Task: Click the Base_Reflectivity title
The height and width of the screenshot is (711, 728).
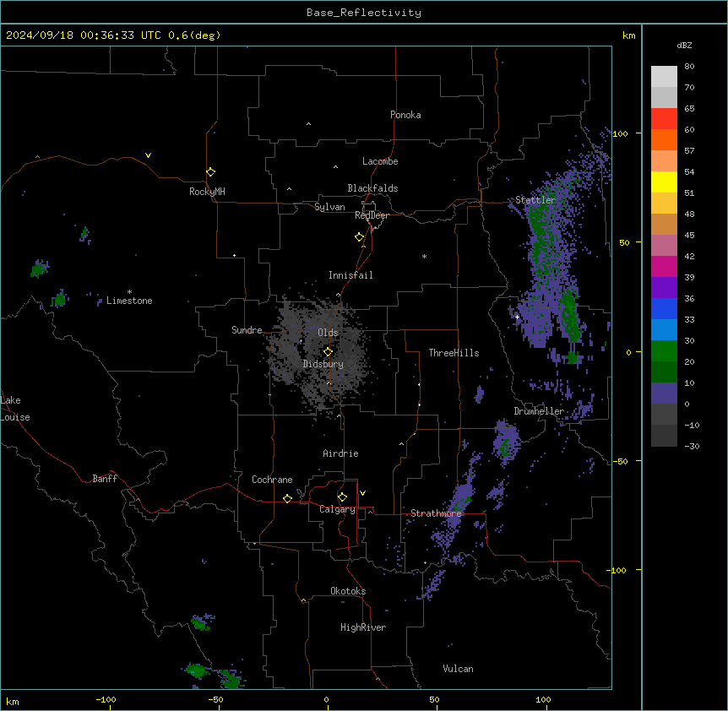Action: click(x=364, y=13)
